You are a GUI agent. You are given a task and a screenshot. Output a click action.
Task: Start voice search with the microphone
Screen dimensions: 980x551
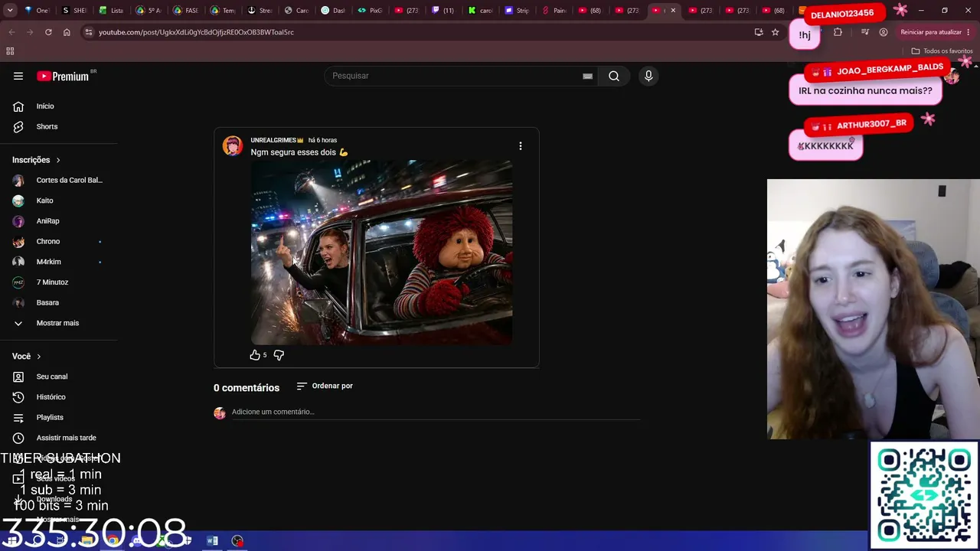pyautogui.click(x=648, y=76)
